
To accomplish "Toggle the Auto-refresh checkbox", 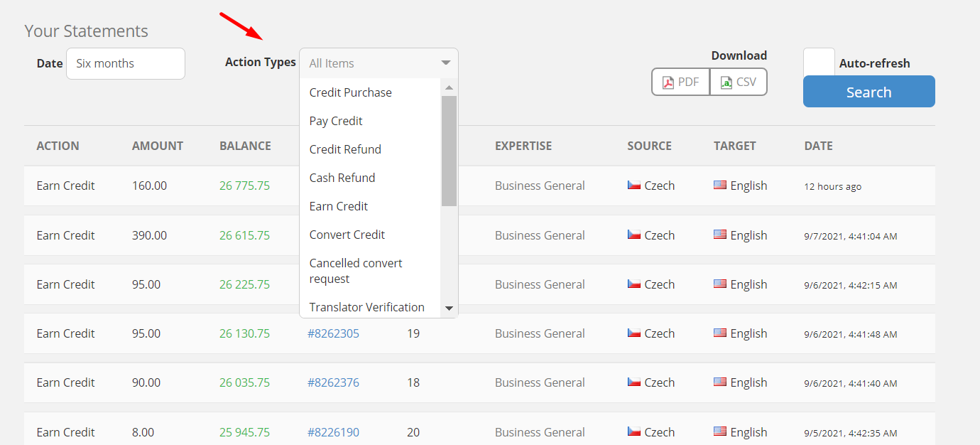I will tap(819, 63).
